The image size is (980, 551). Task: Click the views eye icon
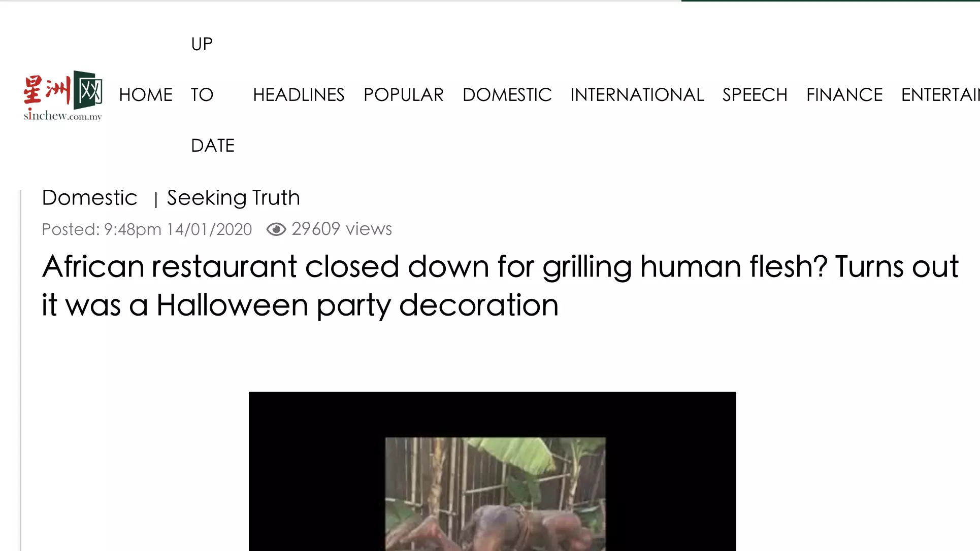pyautogui.click(x=276, y=229)
